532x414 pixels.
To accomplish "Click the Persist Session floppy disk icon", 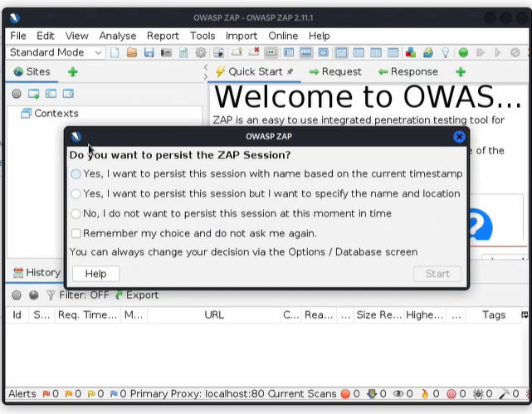I will pyautogui.click(x=149, y=53).
